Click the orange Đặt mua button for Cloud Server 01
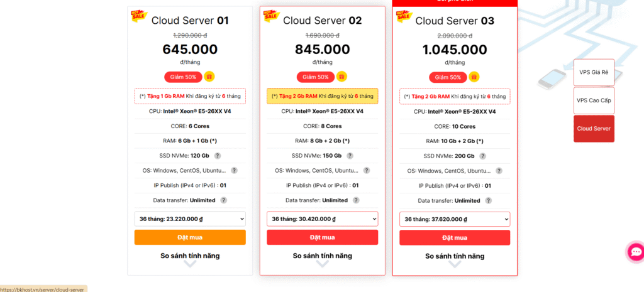This screenshot has width=644, height=292. click(190, 237)
